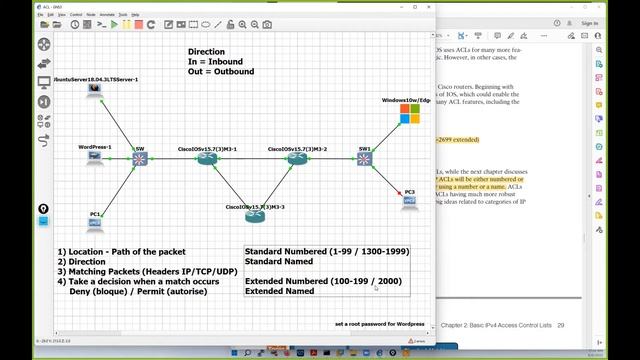Select the Ubuntu Server node

[95, 89]
